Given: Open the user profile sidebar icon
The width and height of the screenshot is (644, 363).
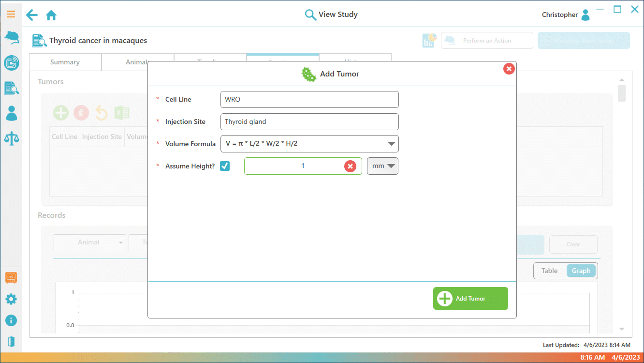Looking at the screenshot, I should click(11, 113).
